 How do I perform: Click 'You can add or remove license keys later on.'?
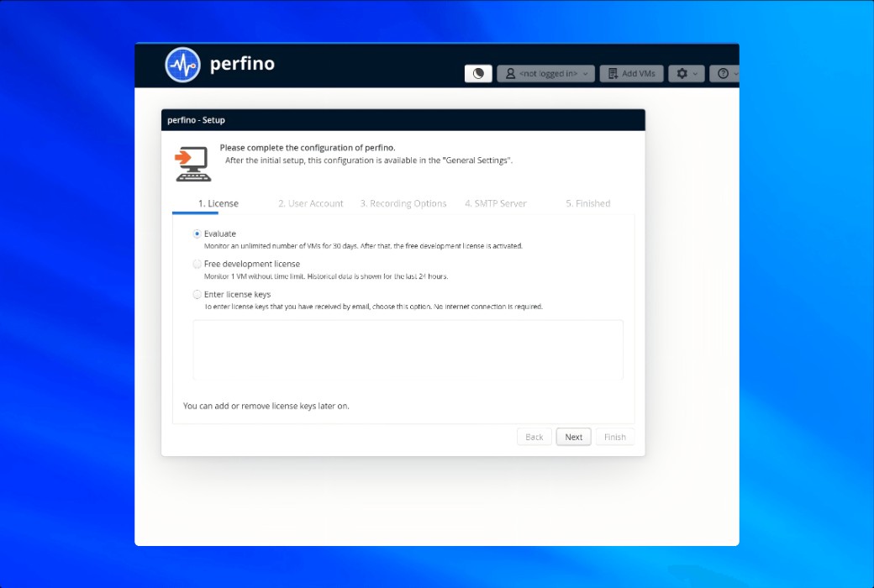[x=266, y=406]
